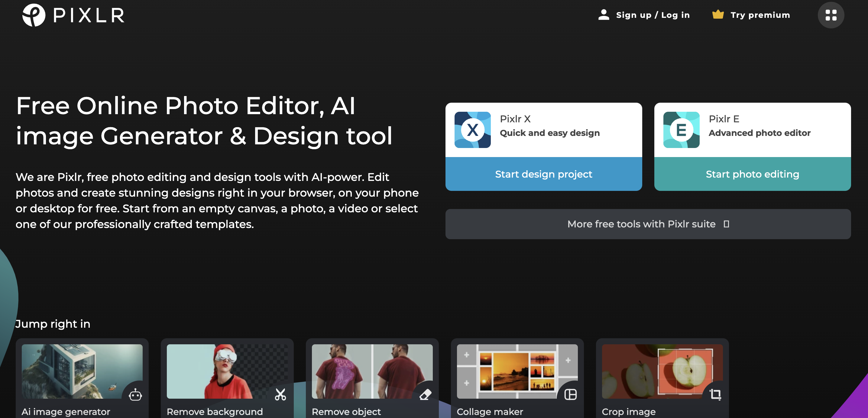Viewport: 868px width, 418px height.
Task: Click the user profile icon
Action: [x=604, y=15]
